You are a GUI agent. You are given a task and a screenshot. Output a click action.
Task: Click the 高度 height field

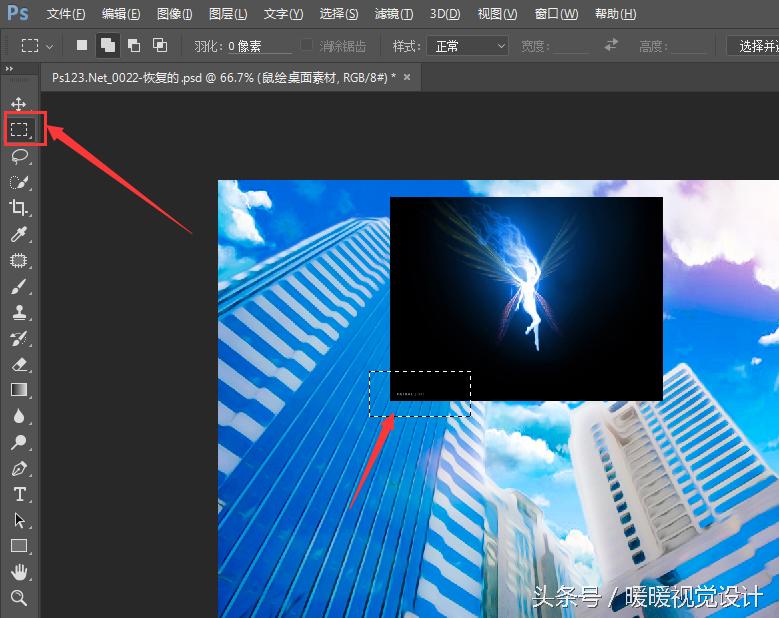(689, 46)
